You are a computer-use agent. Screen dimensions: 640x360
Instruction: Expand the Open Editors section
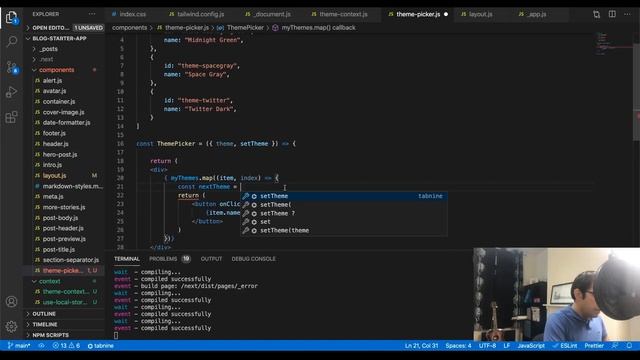64,28
